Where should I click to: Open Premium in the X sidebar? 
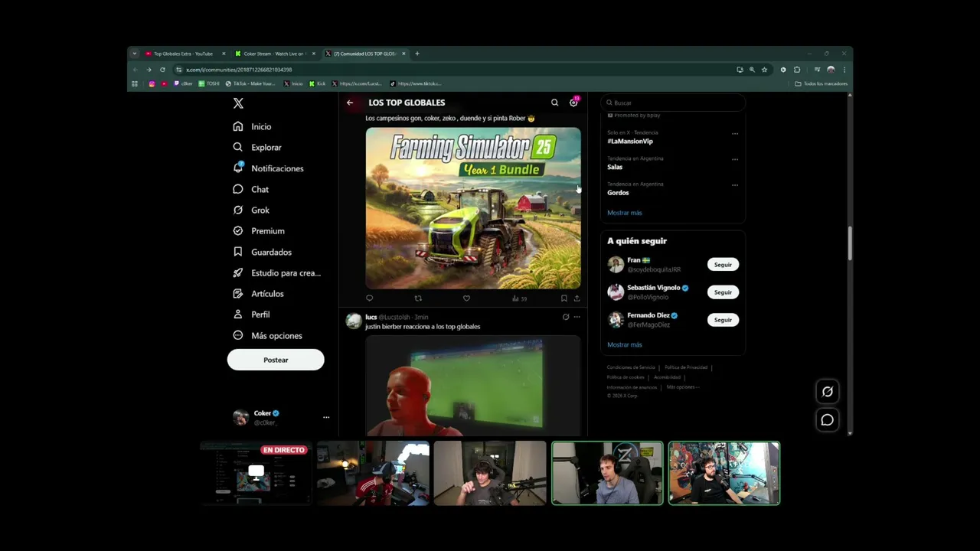click(x=259, y=230)
